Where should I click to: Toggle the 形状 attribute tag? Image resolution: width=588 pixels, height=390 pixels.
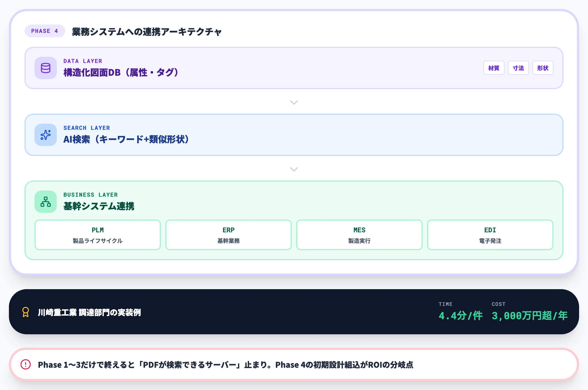click(x=542, y=67)
